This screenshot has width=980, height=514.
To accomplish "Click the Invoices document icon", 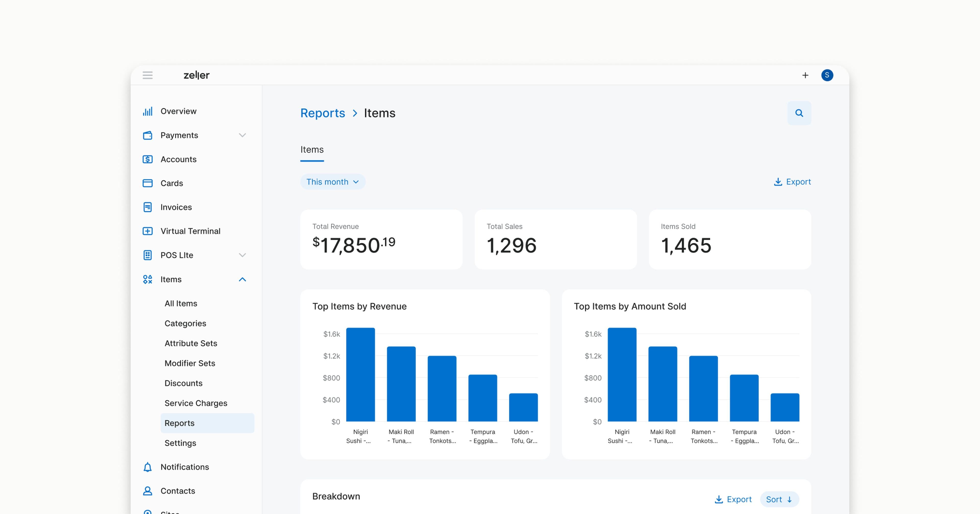I will (148, 207).
